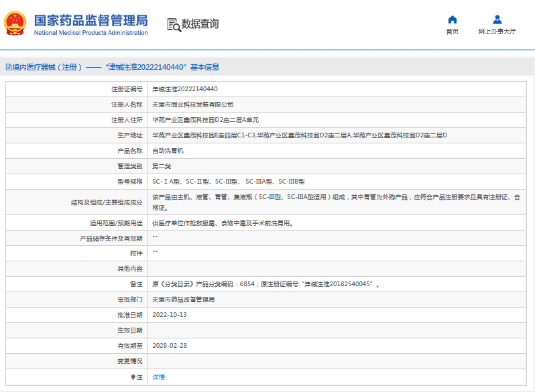This screenshot has height=392, width=535.
Task: Click the 注册人住所 row label
Action: tap(127, 120)
